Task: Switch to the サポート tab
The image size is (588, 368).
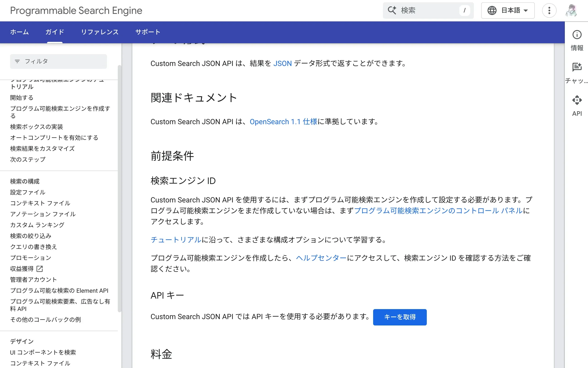Action: [x=148, y=32]
